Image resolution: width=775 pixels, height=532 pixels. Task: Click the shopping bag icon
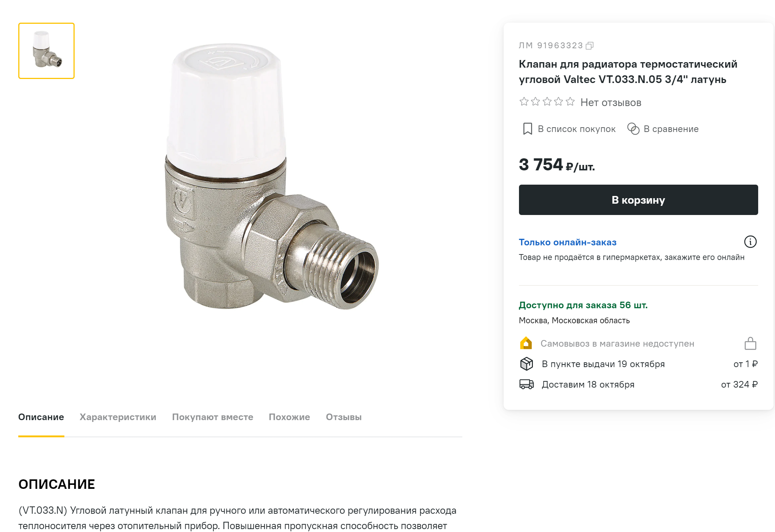pyautogui.click(x=750, y=343)
